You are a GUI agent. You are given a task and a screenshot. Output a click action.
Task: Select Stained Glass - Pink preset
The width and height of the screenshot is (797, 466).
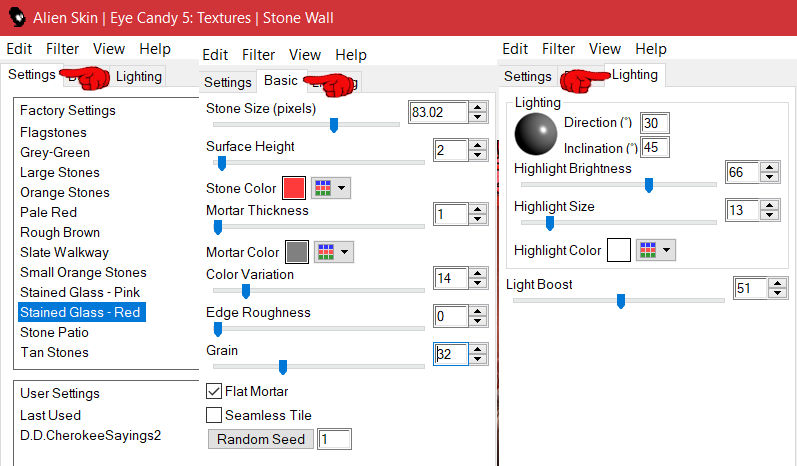80,292
